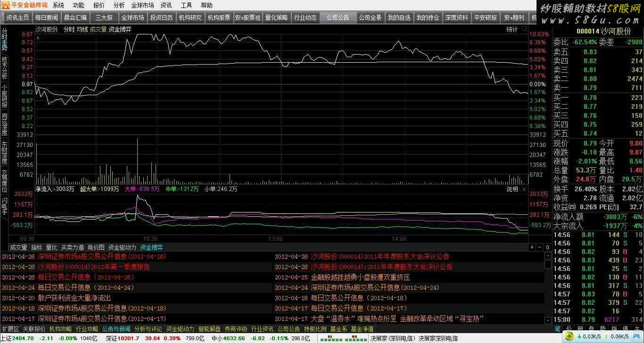Open the 机构研究 toolbar button

click(x=190, y=17)
